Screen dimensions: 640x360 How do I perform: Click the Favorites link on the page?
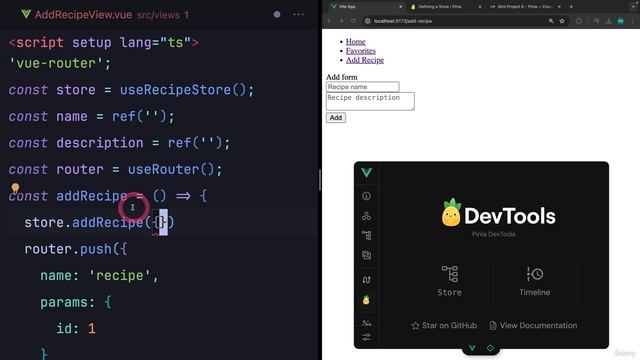click(360, 51)
